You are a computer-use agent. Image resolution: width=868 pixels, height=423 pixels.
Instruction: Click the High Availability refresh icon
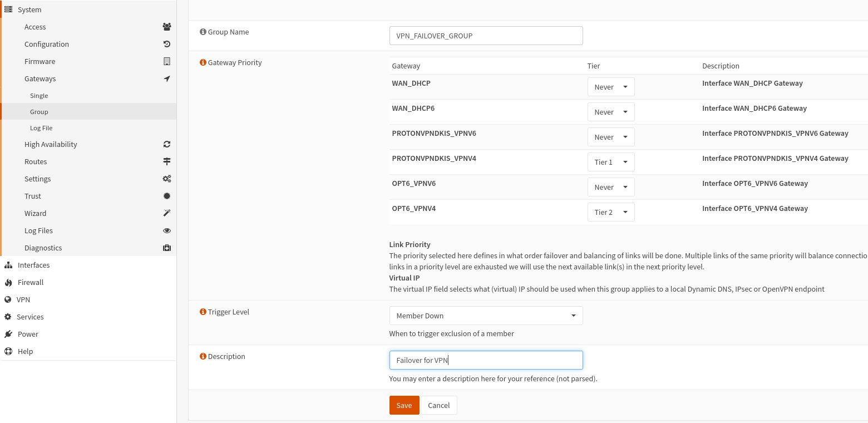point(166,144)
